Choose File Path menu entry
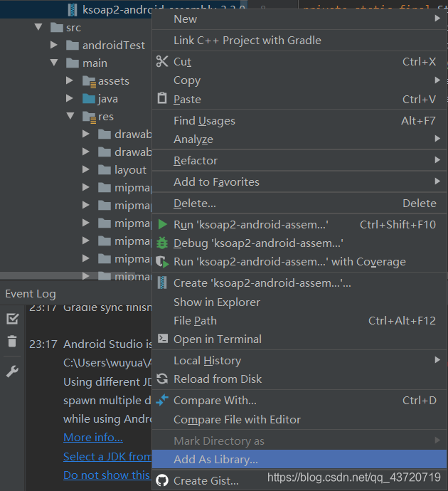Image resolution: width=448 pixels, height=491 pixels. 299,321
